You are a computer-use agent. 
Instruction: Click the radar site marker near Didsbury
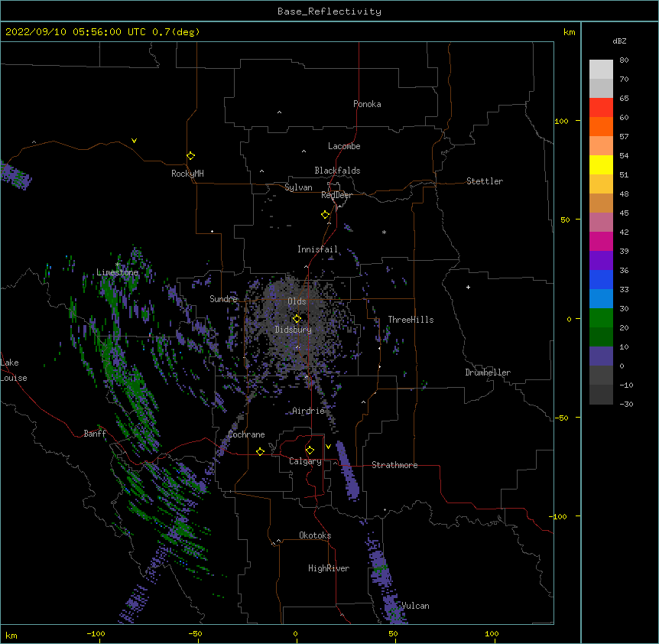297,319
